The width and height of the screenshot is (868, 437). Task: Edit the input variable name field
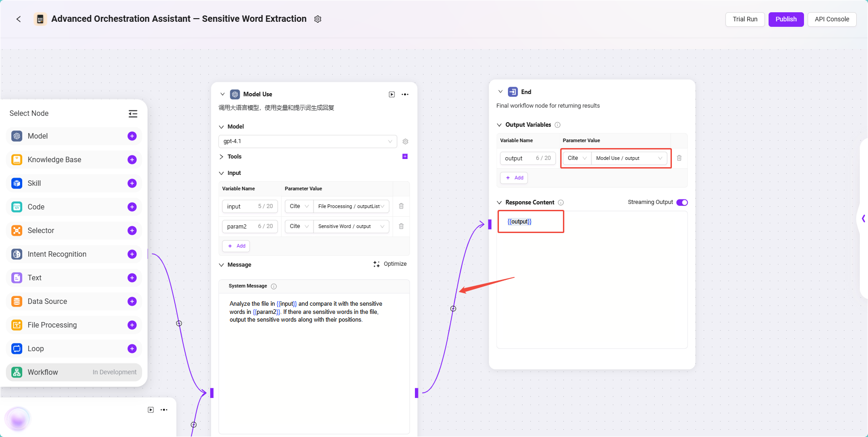pyautogui.click(x=250, y=206)
